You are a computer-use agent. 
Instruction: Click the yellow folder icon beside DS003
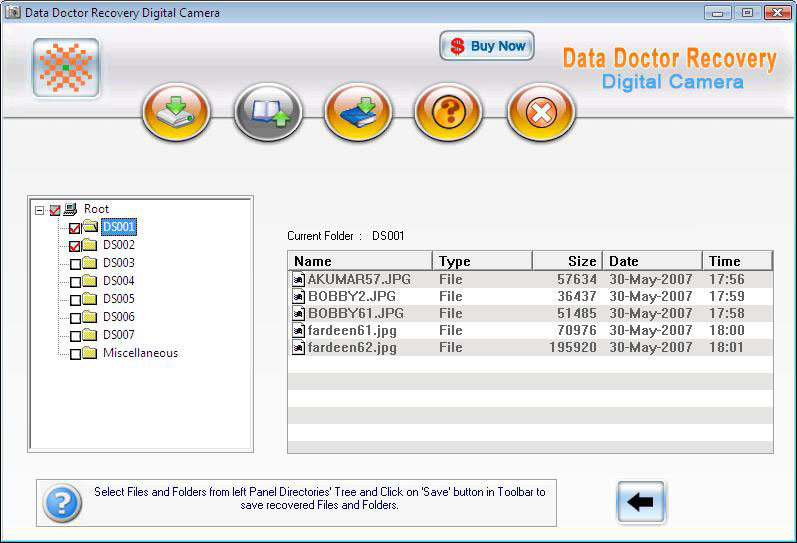coord(90,263)
